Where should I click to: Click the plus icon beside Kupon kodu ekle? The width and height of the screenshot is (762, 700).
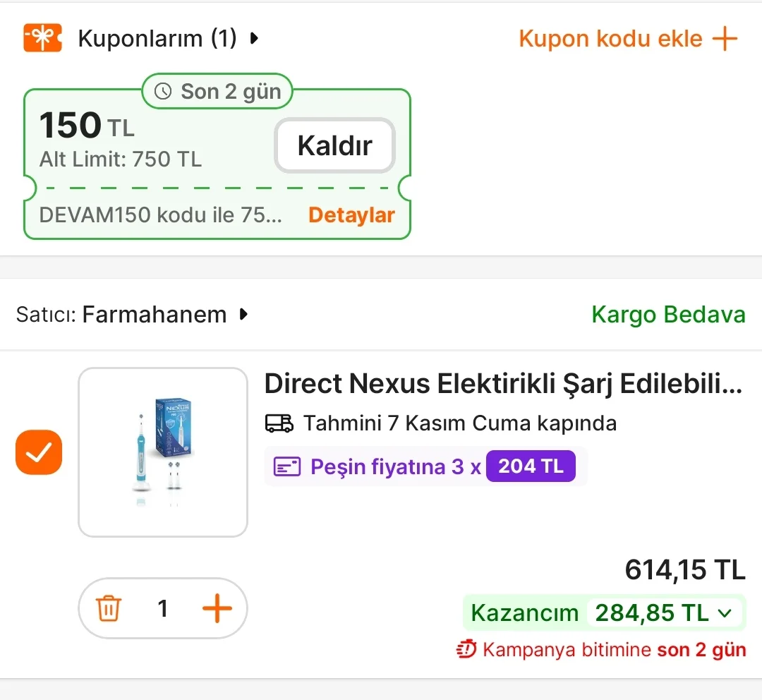725,38
